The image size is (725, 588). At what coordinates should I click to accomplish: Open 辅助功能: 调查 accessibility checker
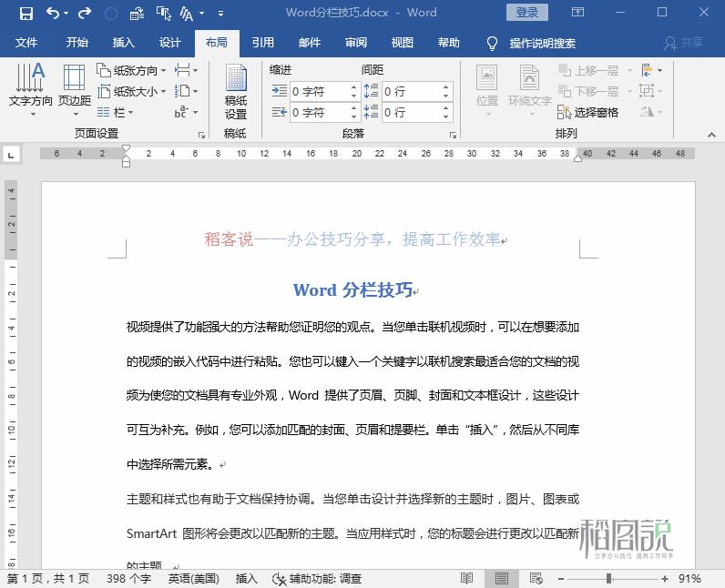click(x=317, y=579)
